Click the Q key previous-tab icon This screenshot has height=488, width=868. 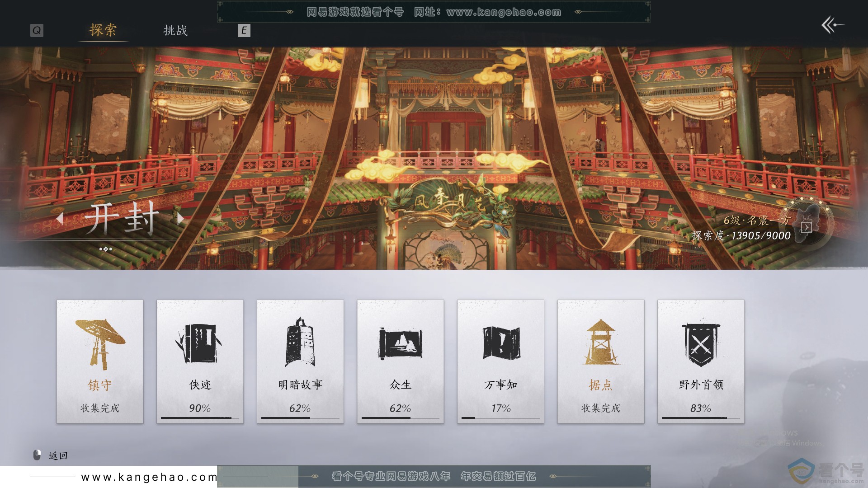[x=37, y=30]
